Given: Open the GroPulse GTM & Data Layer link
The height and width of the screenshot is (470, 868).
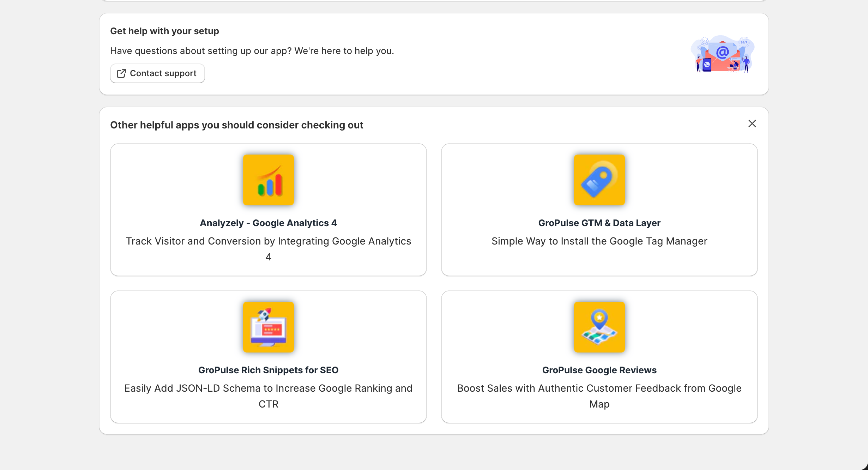Looking at the screenshot, I should (x=599, y=223).
